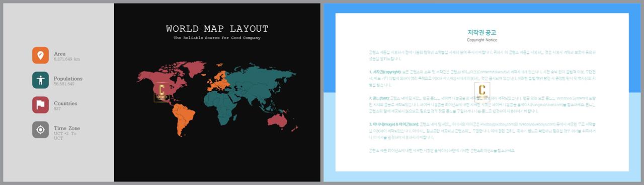
Task: Click the 'Time Zone' label
Action: click(67, 128)
